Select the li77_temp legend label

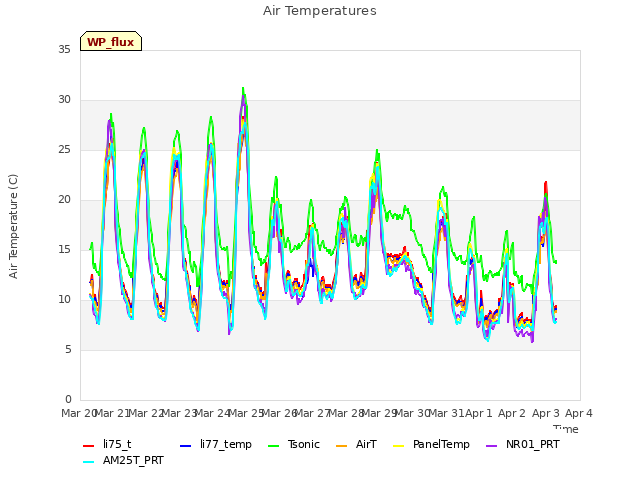coord(226,444)
